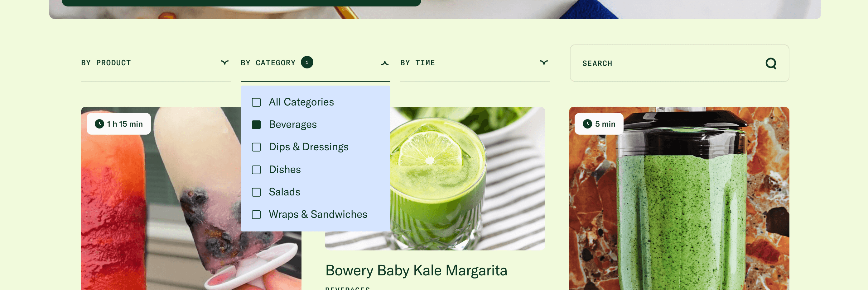Image resolution: width=868 pixels, height=290 pixels.
Task: Click the search magnifier icon
Action: (770, 63)
